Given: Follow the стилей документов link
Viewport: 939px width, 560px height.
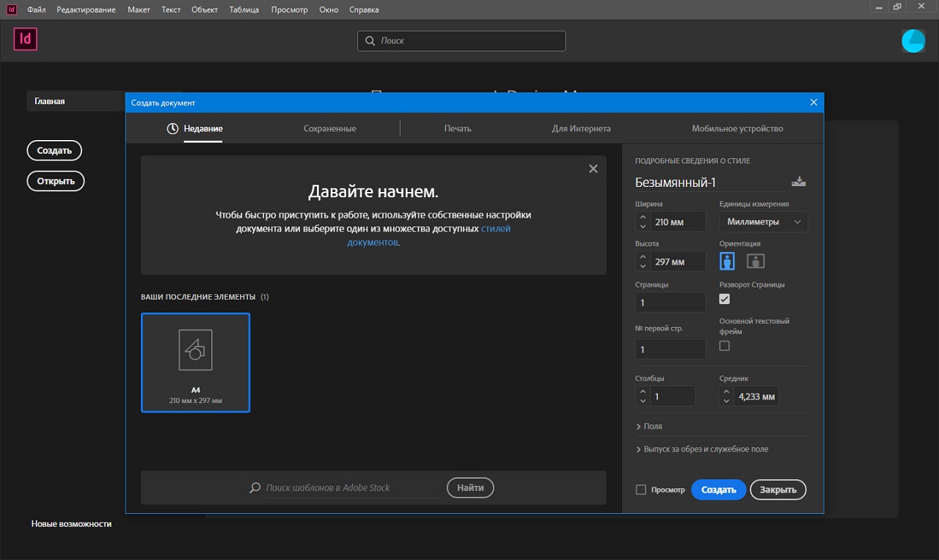Looking at the screenshot, I should click(x=495, y=229).
